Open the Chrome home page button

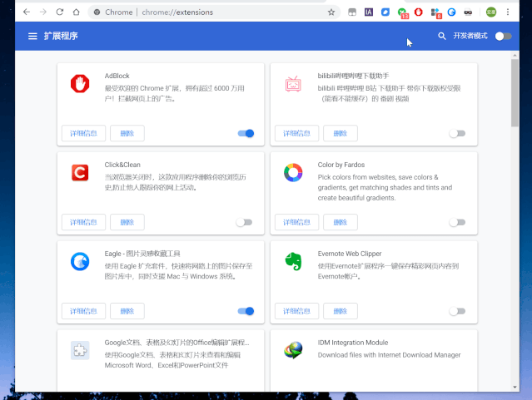pyautogui.click(x=77, y=12)
